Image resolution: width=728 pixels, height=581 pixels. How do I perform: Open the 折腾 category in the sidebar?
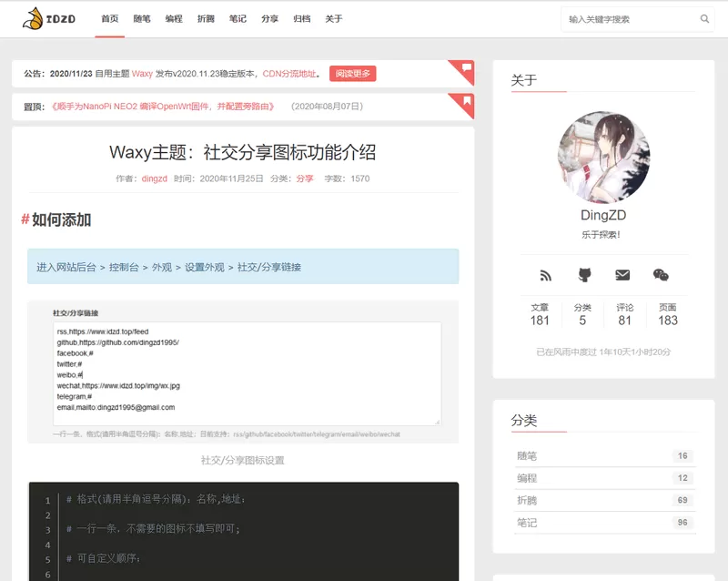click(526, 500)
